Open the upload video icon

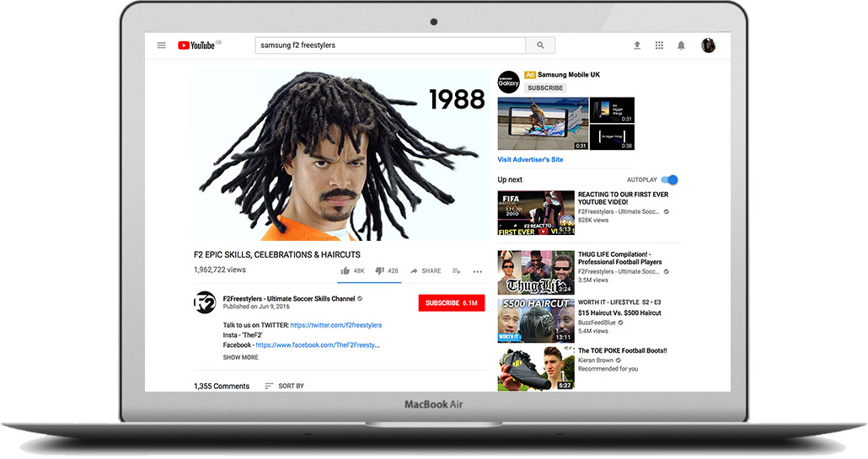[637, 45]
